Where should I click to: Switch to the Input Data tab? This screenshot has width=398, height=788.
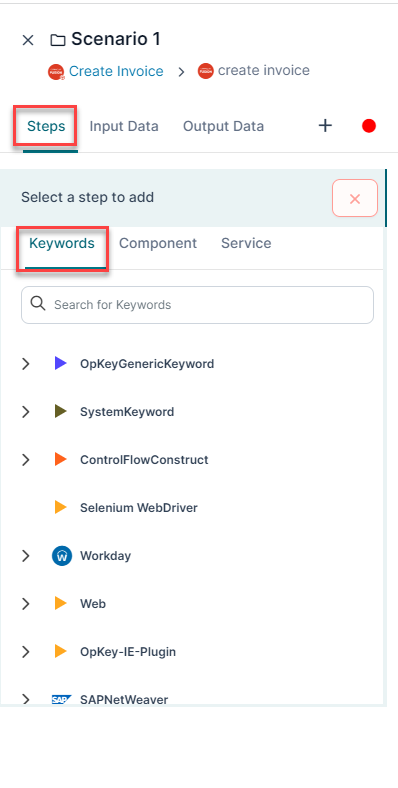124,126
